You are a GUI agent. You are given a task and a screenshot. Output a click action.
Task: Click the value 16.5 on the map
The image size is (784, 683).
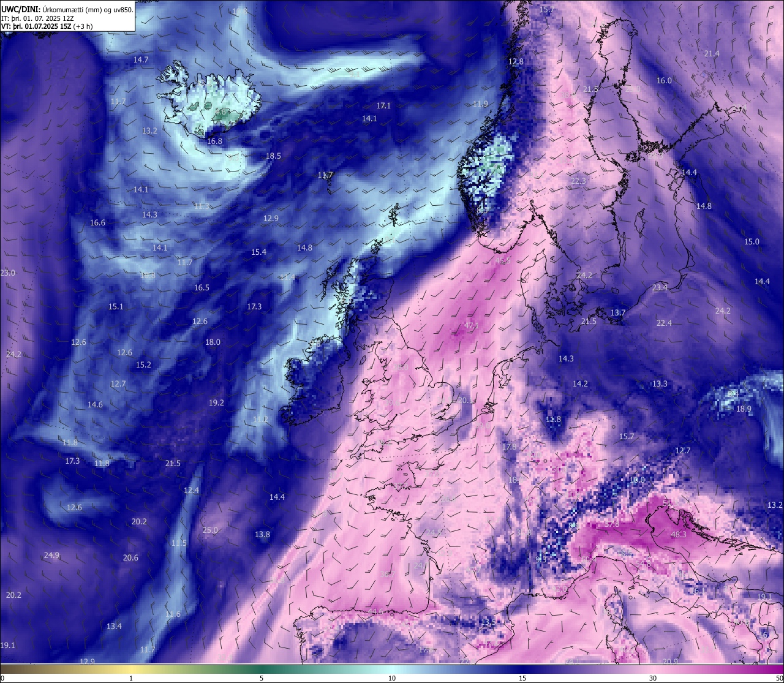pyautogui.click(x=202, y=288)
